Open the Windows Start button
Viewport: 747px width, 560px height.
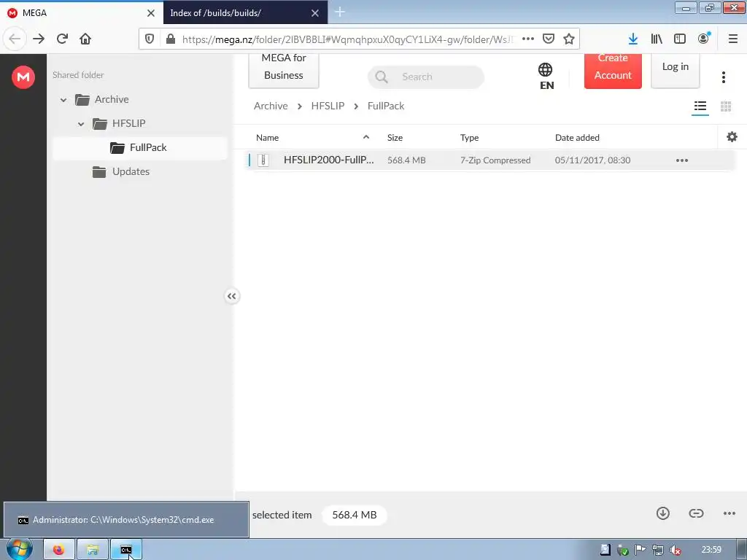click(x=19, y=550)
